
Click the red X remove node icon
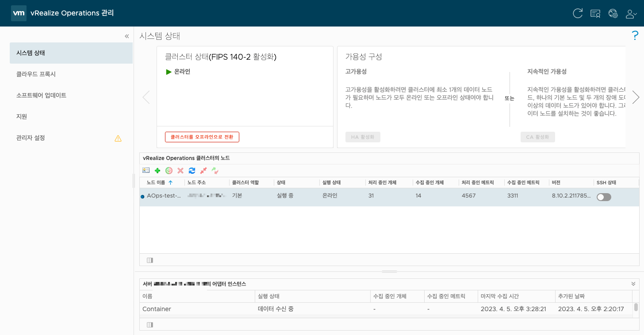(180, 170)
